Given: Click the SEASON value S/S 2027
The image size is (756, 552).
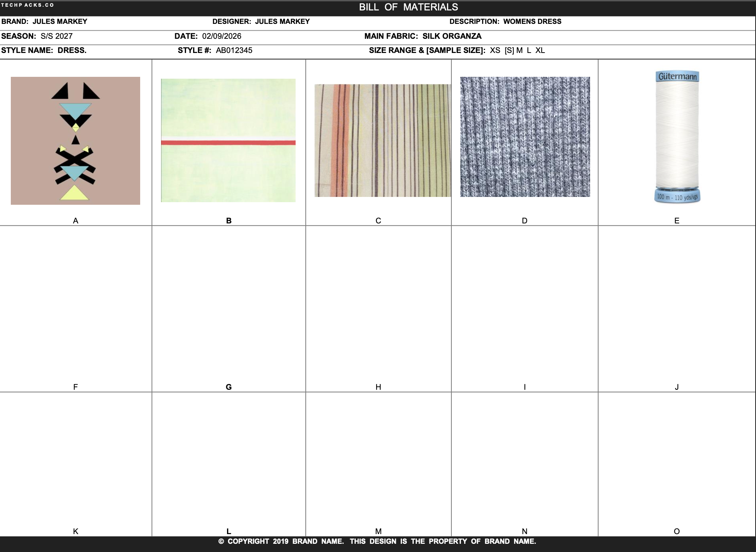Looking at the screenshot, I should click(57, 36).
